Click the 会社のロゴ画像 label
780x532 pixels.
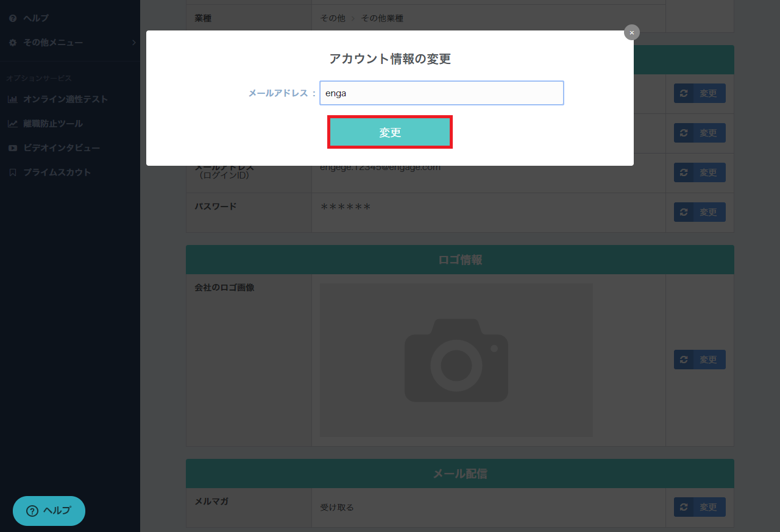(224, 288)
